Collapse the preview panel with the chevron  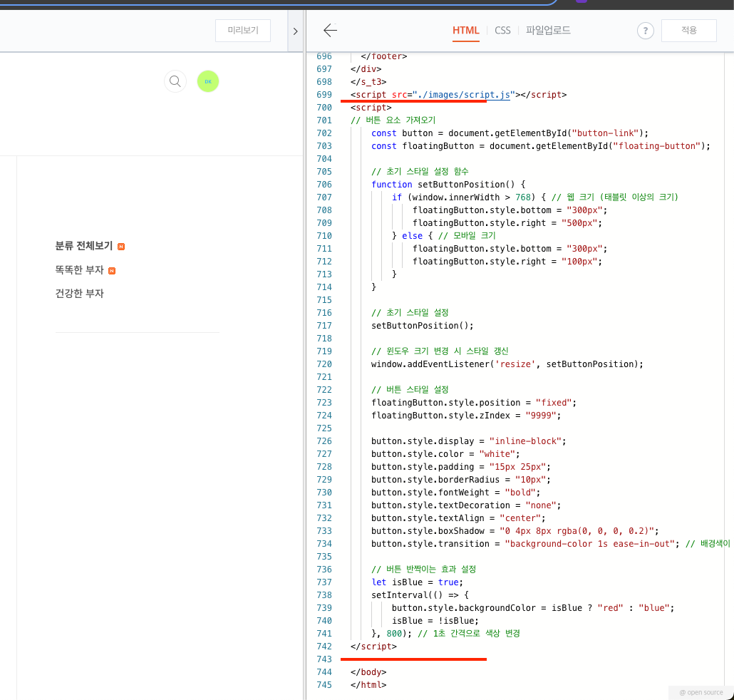[x=295, y=31]
